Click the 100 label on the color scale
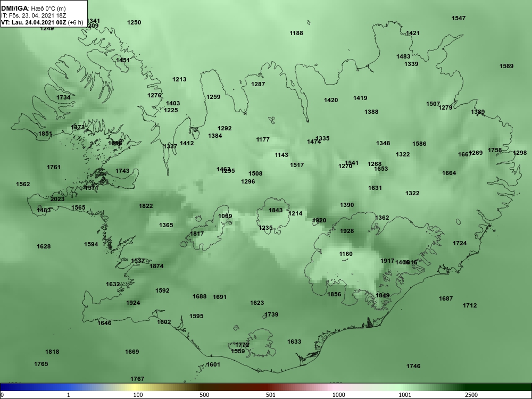The width and height of the screenshot is (532, 399). pyautogui.click(x=138, y=395)
